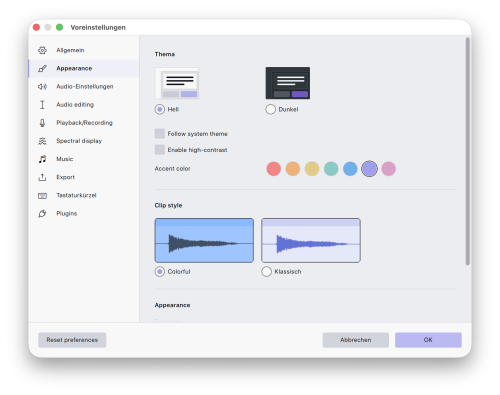The height and width of the screenshot is (395, 500).
Task: Enable Follow system theme checkbox
Action: click(x=160, y=134)
